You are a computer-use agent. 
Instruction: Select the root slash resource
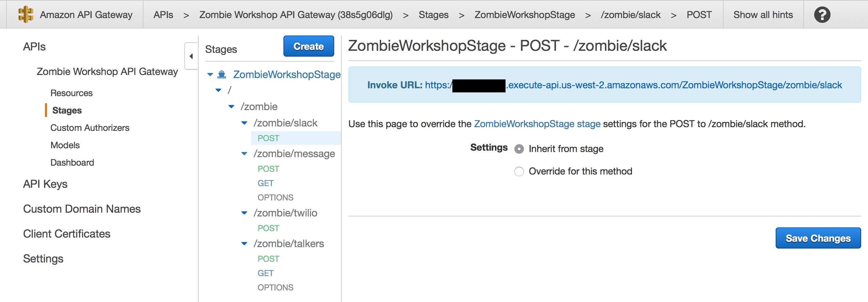(x=230, y=90)
